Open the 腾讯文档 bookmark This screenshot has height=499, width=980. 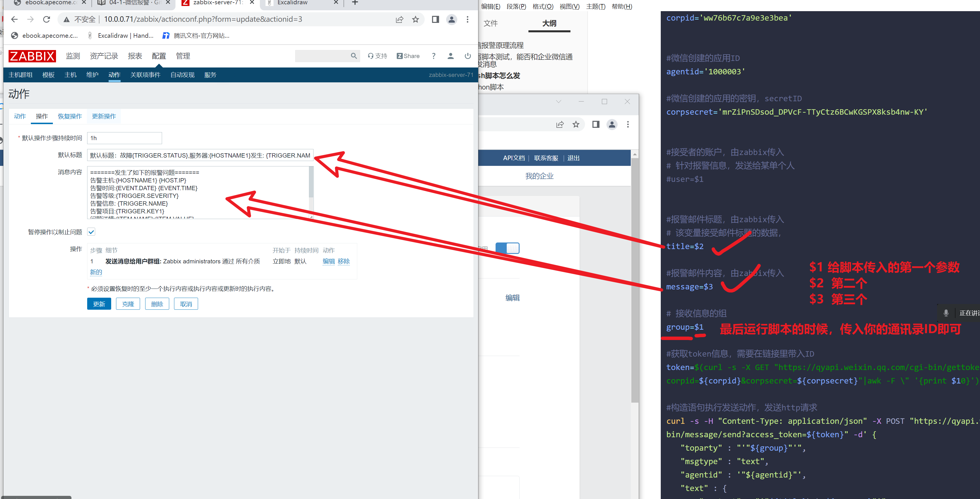click(x=196, y=35)
